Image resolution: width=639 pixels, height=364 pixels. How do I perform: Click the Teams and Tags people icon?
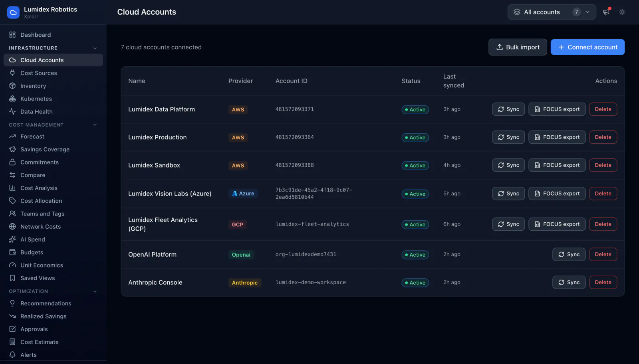coord(12,214)
